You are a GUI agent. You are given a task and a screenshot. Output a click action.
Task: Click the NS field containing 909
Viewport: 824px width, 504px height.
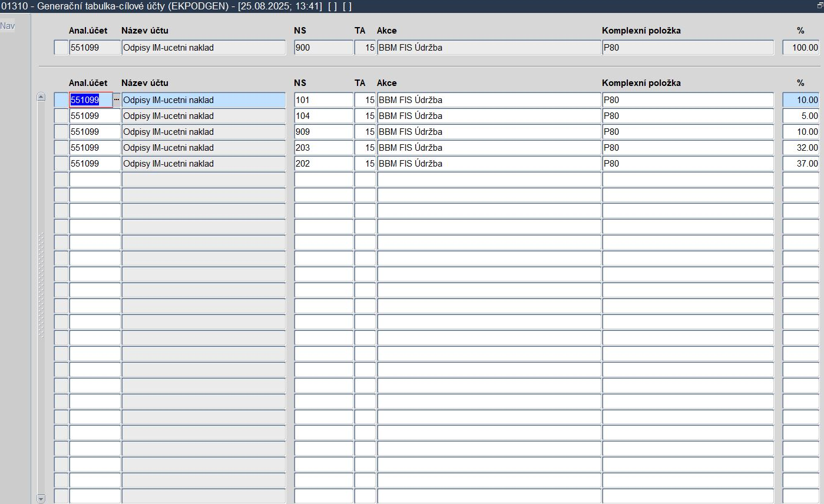tap(323, 132)
